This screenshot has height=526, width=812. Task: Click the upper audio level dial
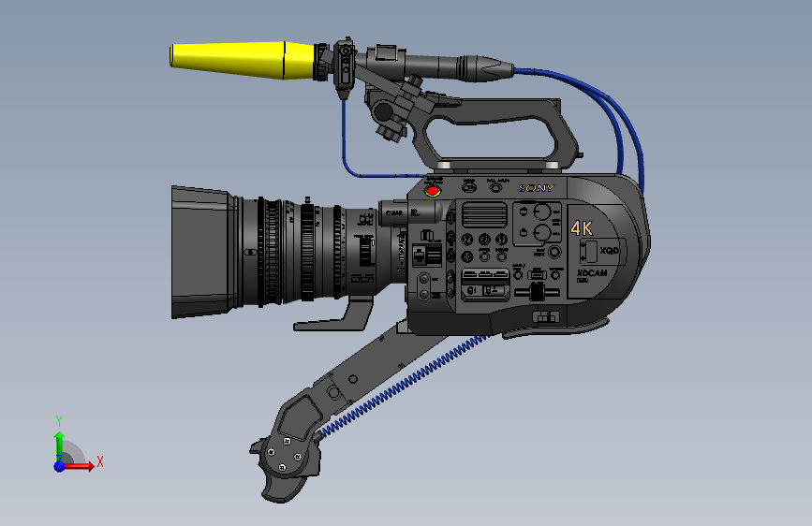coord(542,212)
